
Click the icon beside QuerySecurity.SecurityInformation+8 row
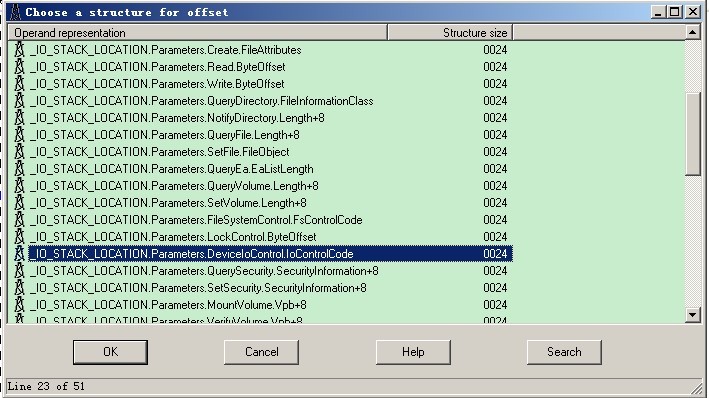(x=19, y=270)
